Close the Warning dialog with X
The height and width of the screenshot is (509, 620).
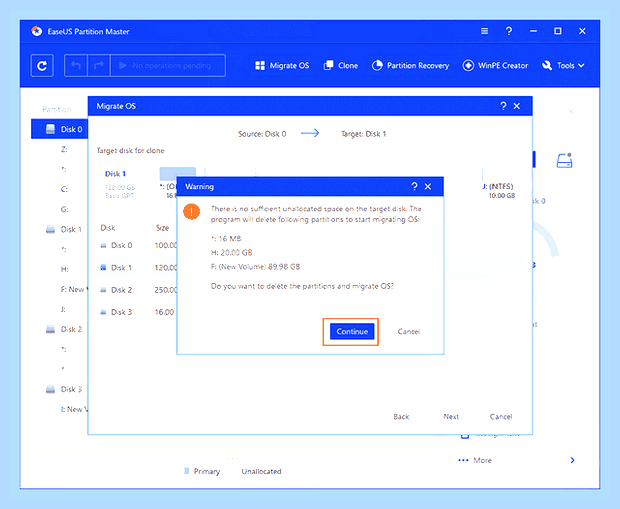pyautogui.click(x=428, y=186)
